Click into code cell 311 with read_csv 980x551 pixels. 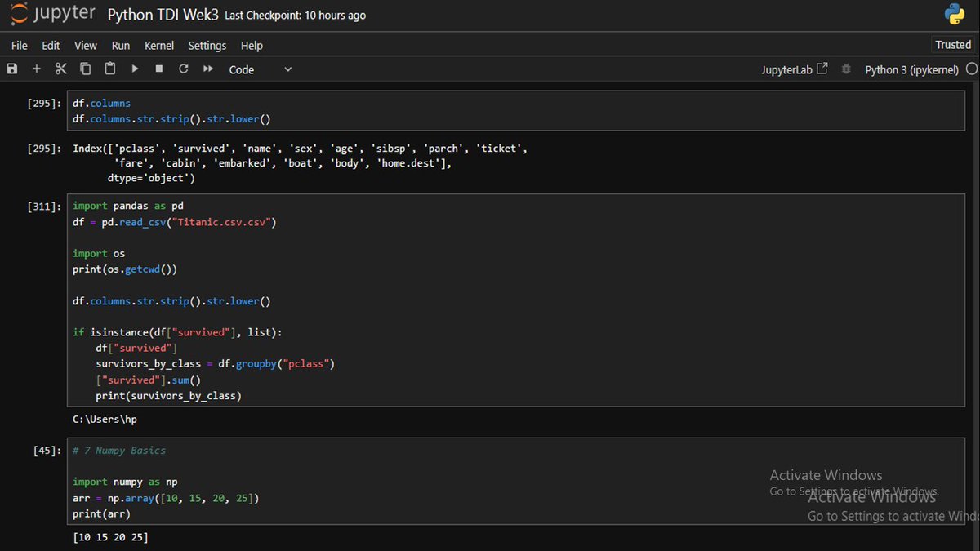tap(515, 301)
